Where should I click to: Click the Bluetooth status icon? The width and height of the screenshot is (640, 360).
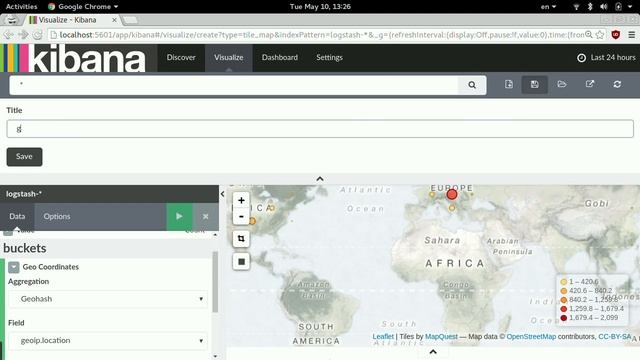[590, 7]
